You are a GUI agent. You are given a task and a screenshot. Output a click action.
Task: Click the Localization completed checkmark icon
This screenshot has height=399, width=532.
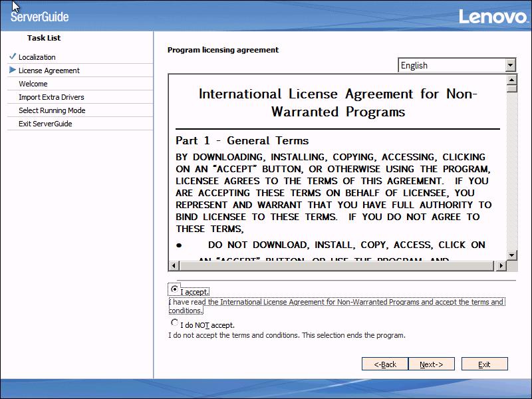(x=13, y=57)
